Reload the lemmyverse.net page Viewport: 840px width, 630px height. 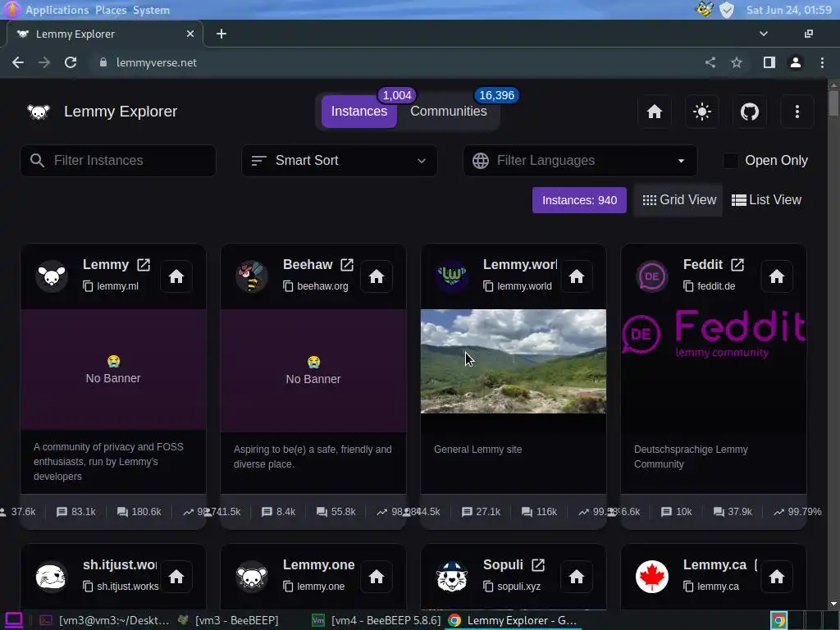click(x=71, y=62)
